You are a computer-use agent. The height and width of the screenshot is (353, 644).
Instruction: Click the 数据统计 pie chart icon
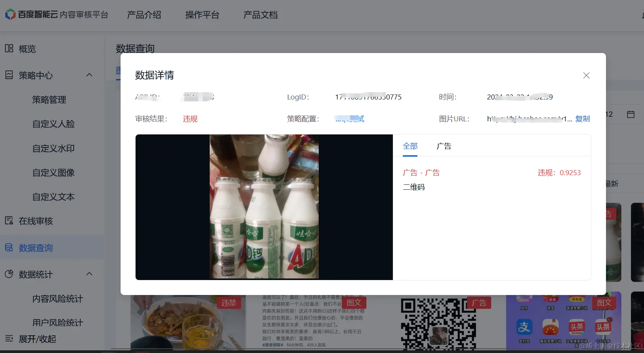click(x=9, y=274)
